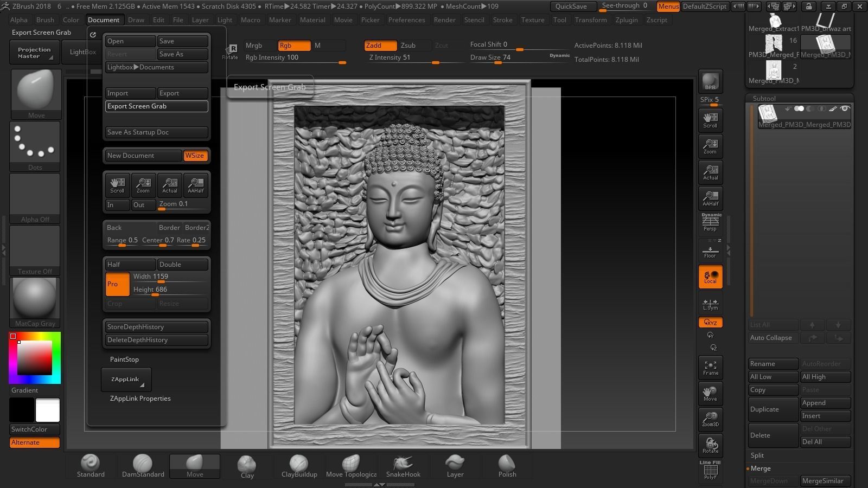Select the Scroll icon in right shelf

(x=710, y=120)
